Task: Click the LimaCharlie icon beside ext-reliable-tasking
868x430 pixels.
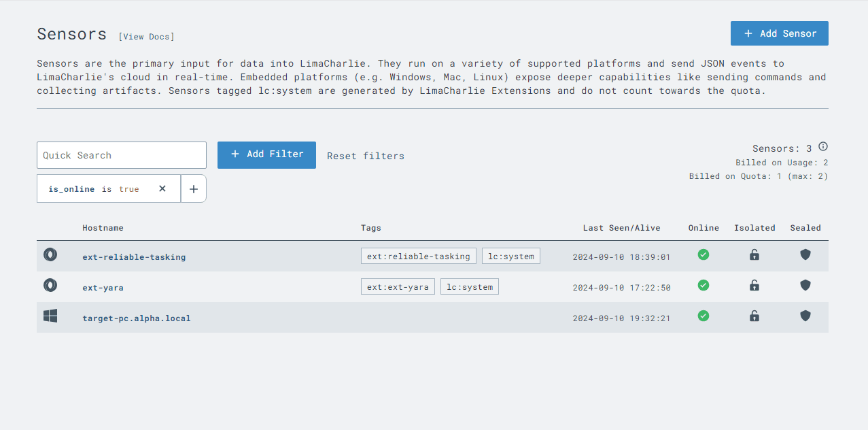Action: pyautogui.click(x=50, y=255)
